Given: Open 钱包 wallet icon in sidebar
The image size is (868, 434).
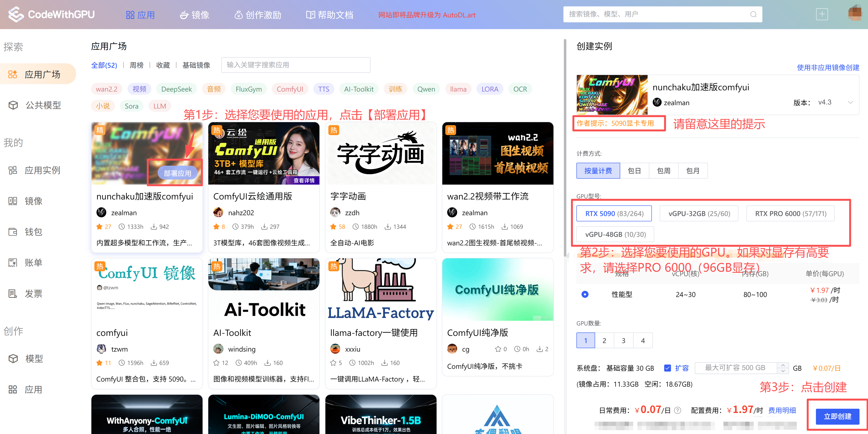Looking at the screenshot, I should (13, 232).
